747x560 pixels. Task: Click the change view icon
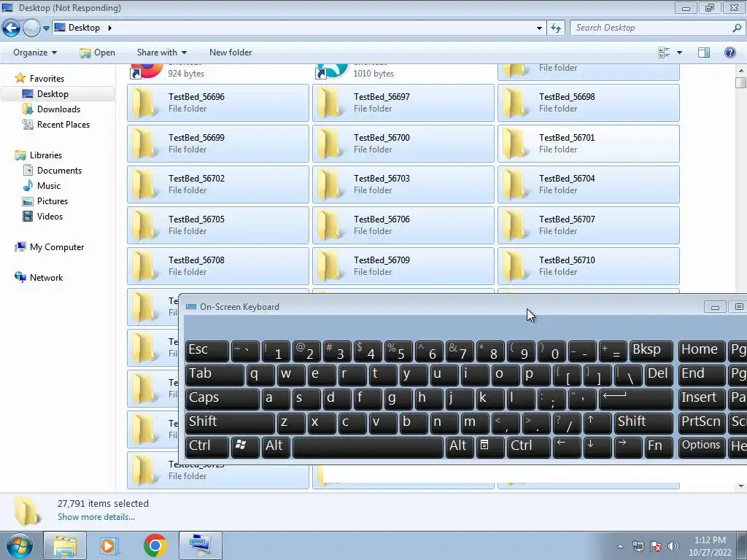click(664, 52)
